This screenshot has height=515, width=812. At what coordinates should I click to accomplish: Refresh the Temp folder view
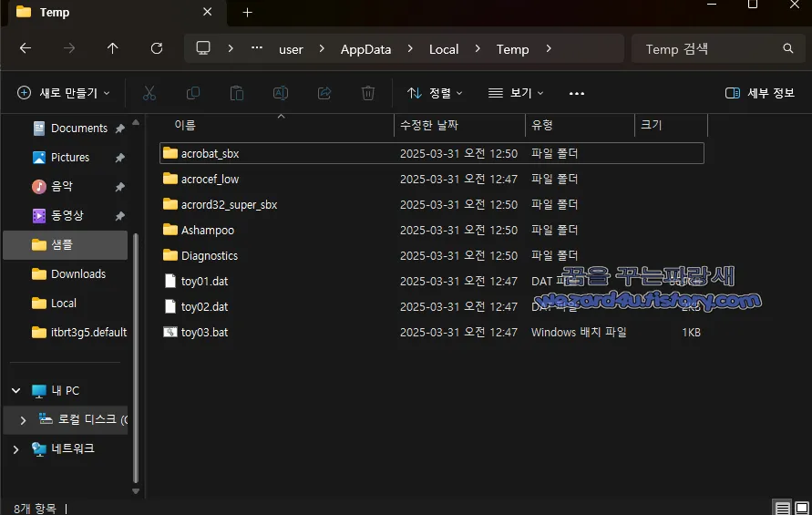pyautogui.click(x=157, y=48)
